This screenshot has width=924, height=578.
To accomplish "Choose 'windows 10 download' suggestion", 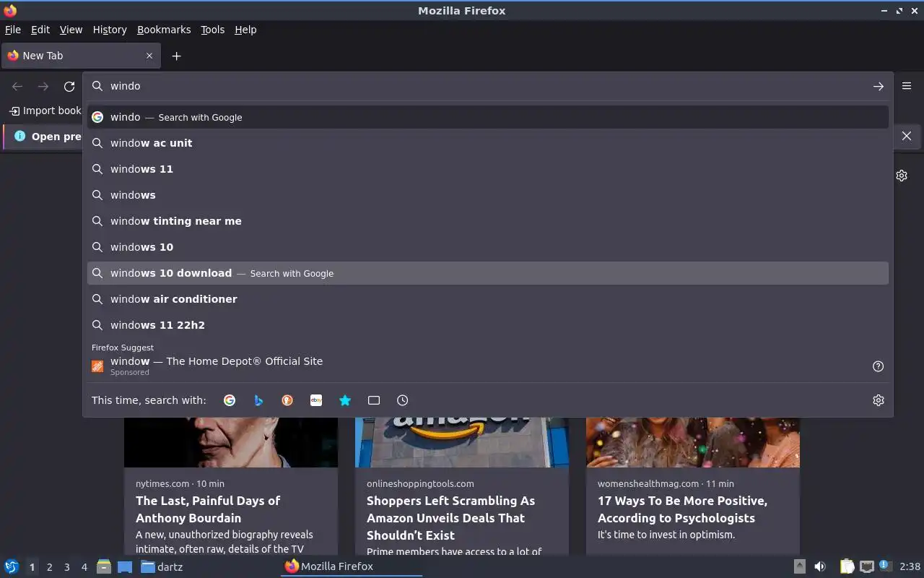I will (x=488, y=273).
